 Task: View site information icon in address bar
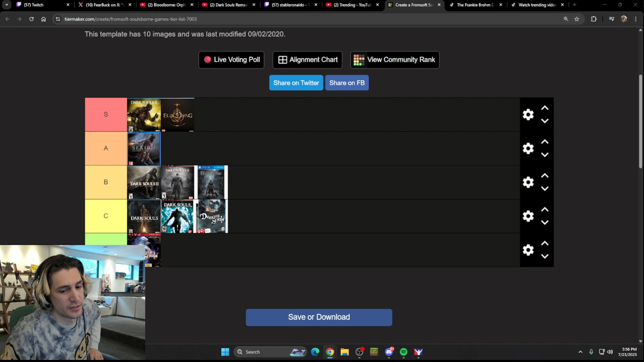point(58,19)
